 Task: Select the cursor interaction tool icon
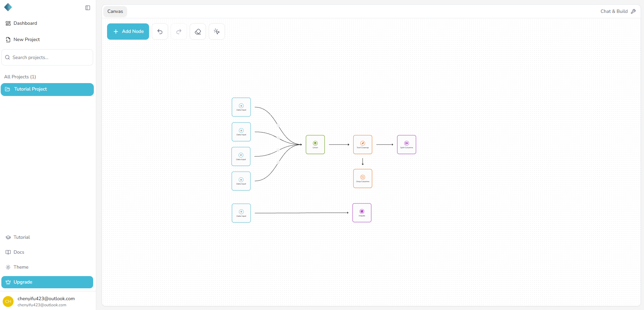coord(216,31)
